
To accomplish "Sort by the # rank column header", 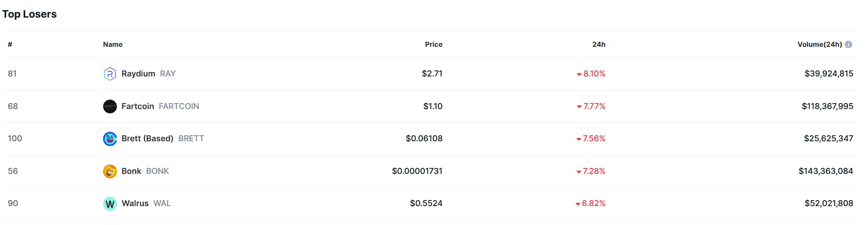I will [10, 45].
